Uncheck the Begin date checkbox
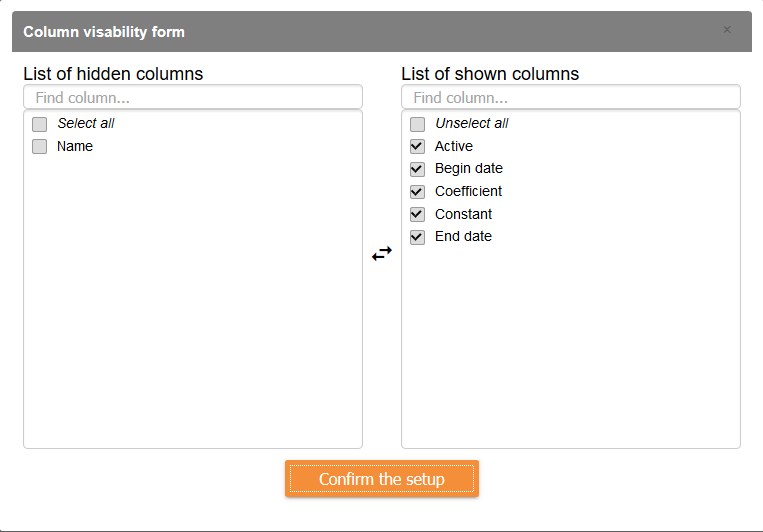 [x=418, y=169]
